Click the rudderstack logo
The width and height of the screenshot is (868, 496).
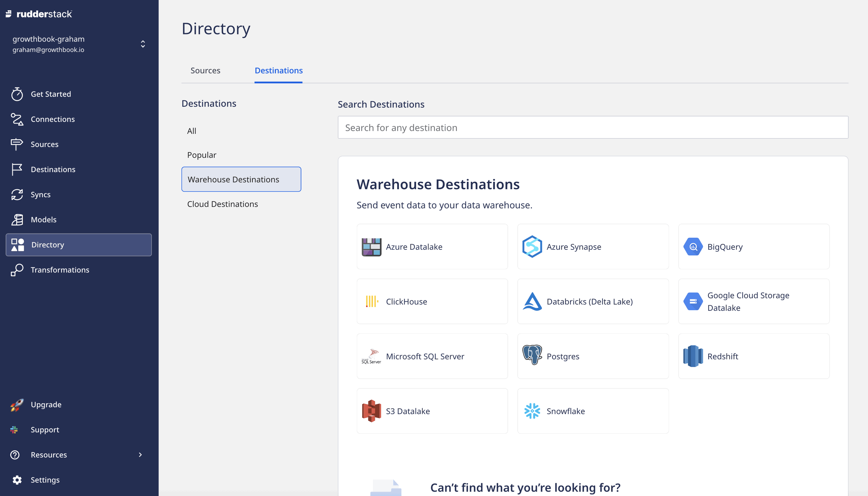[x=39, y=14]
